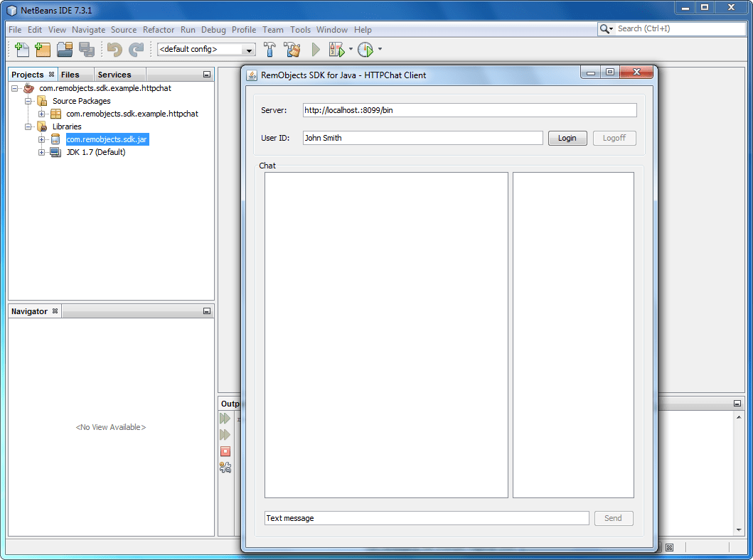The width and height of the screenshot is (753, 560).
Task: Close the Projects tab with its x
Action: pyautogui.click(x=51, y=75)
